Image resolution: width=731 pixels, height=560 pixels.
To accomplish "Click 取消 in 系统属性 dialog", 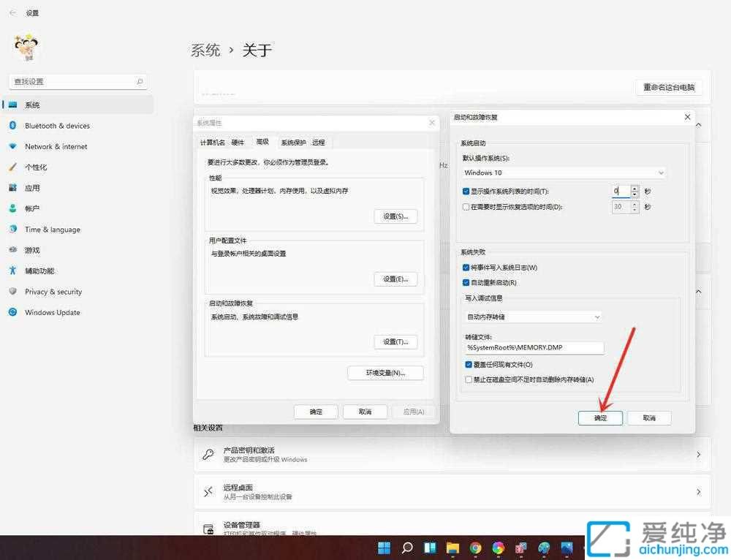I will (365, 412).
